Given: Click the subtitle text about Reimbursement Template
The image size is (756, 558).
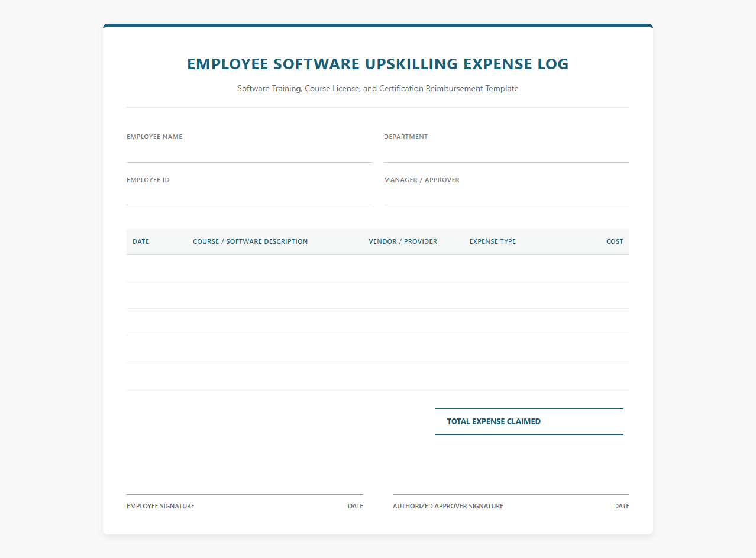Looking at the screenshot, I should click(377, 88).
